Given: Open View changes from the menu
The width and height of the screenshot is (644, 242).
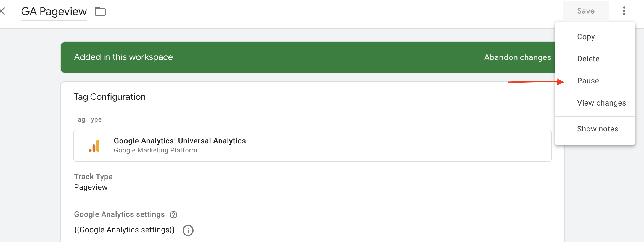Looking at the screenshot, I should [x=601, y=103].
